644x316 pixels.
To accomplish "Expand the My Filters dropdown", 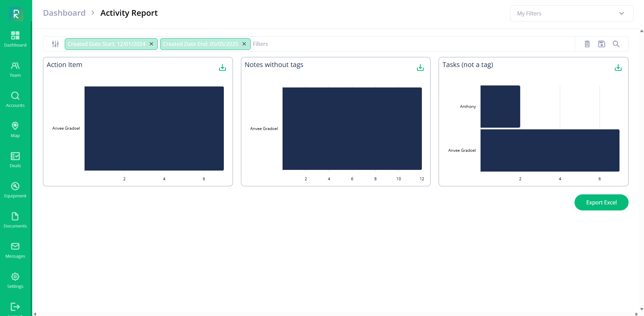I will pos(572,13).
